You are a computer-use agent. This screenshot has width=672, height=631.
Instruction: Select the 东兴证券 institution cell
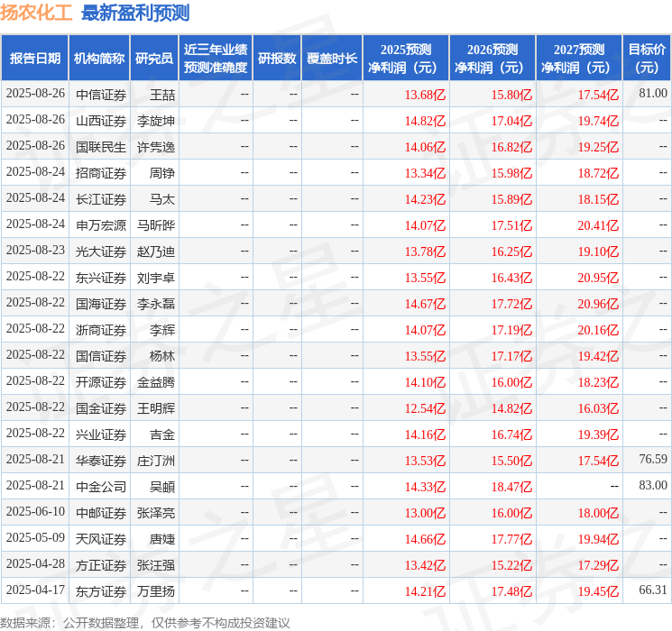pos(101,278)
